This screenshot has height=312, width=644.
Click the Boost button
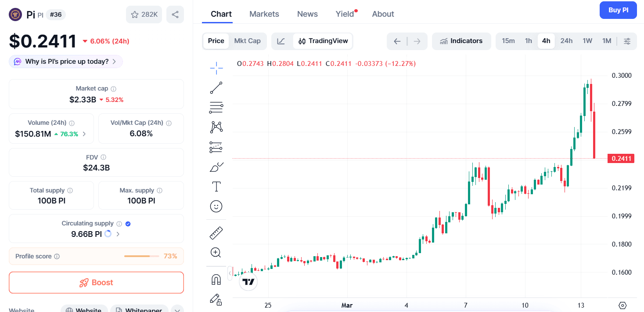(x=96, y=283)
